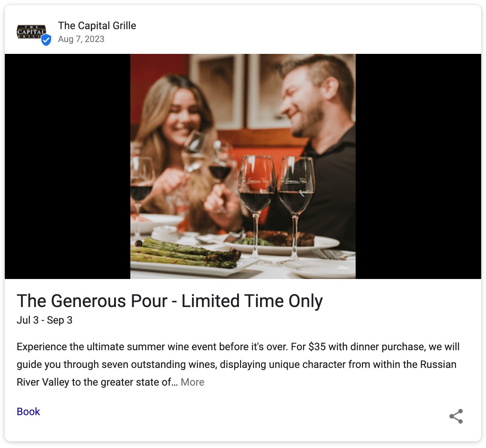Click the Jul 3 - Sep 3 date range
The height and width of the screenshot is (448, 486).
45,320
